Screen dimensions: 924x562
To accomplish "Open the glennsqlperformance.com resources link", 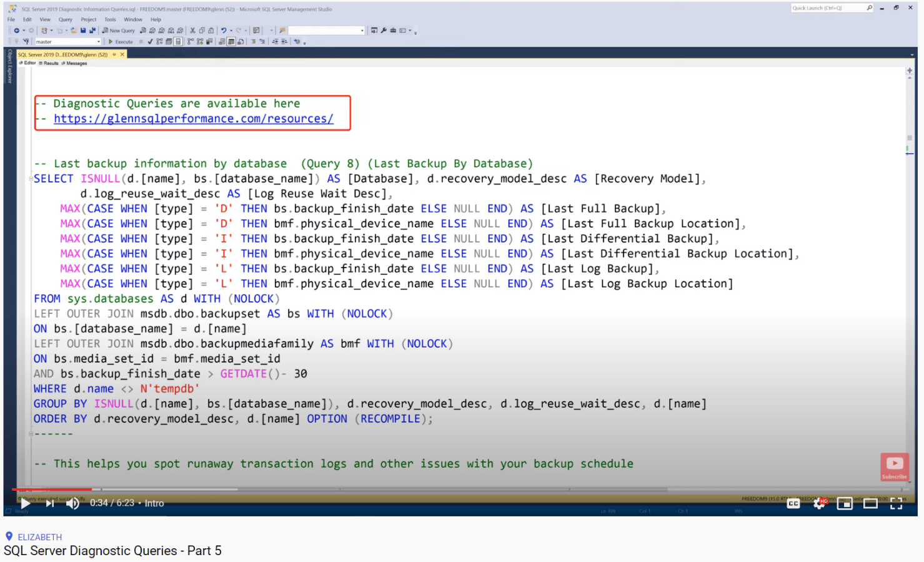I will pos(194,119).
